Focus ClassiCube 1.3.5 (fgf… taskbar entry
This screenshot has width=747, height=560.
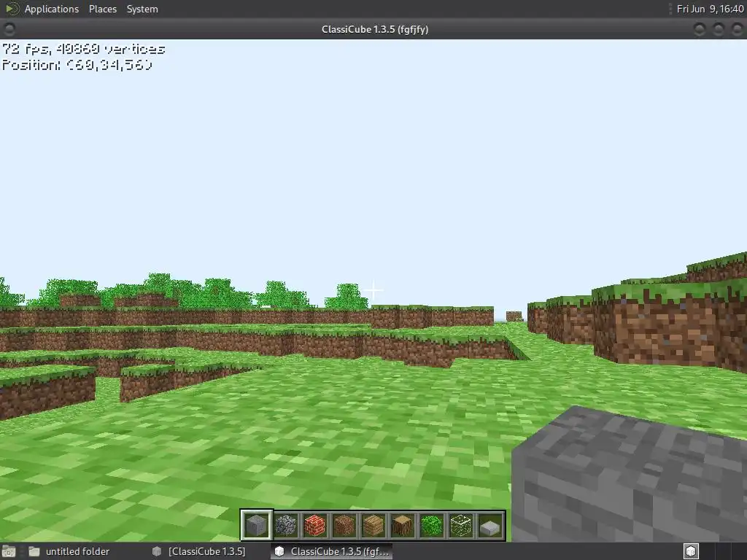pyautogui.click(x=332, y=551)
